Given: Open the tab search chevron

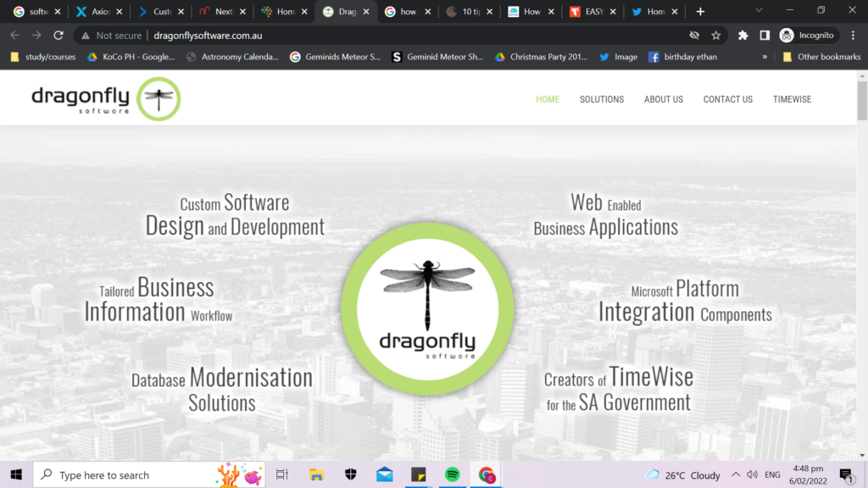Looking at the screenshot, I should [x=759, y=10].
